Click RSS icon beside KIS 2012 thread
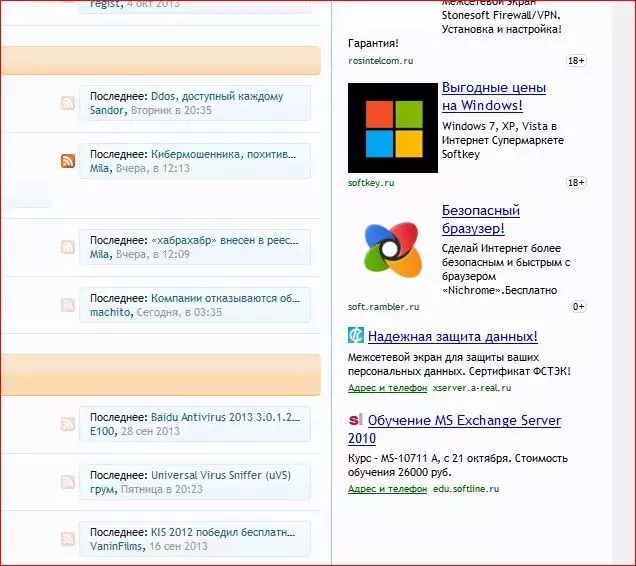 click(x=68, y=539)
